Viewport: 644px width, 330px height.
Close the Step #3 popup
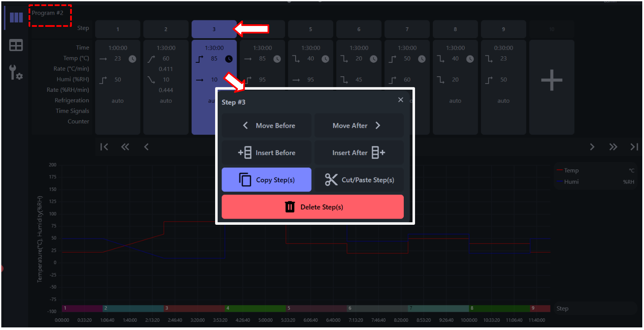(400, 100)
